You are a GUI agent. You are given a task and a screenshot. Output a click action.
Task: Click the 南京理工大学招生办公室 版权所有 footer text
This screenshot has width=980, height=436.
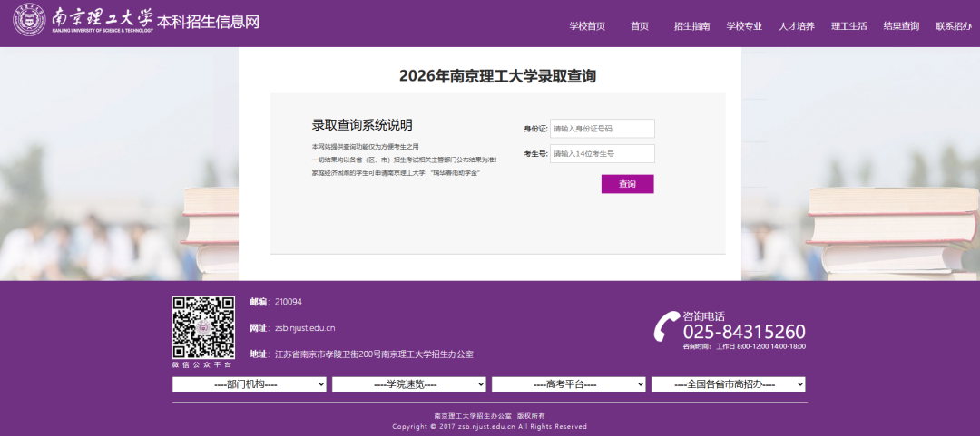click(489, 416)
